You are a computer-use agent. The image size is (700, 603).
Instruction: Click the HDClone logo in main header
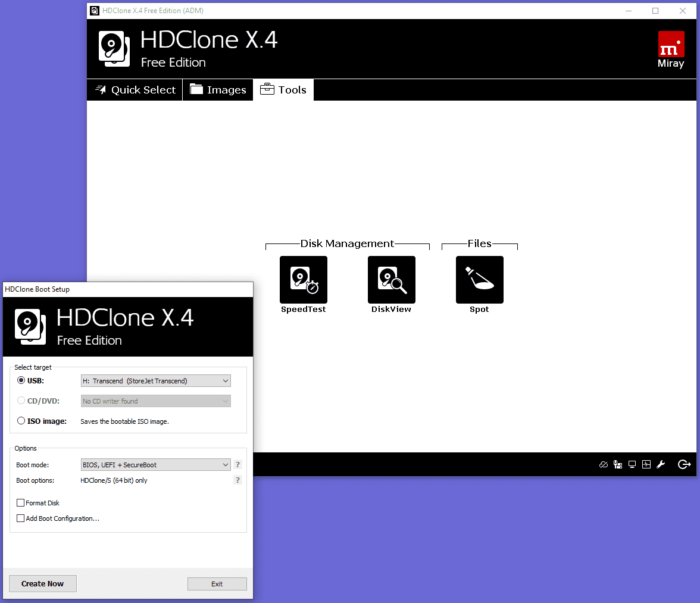pyautogui.click(x=114, y=49)
